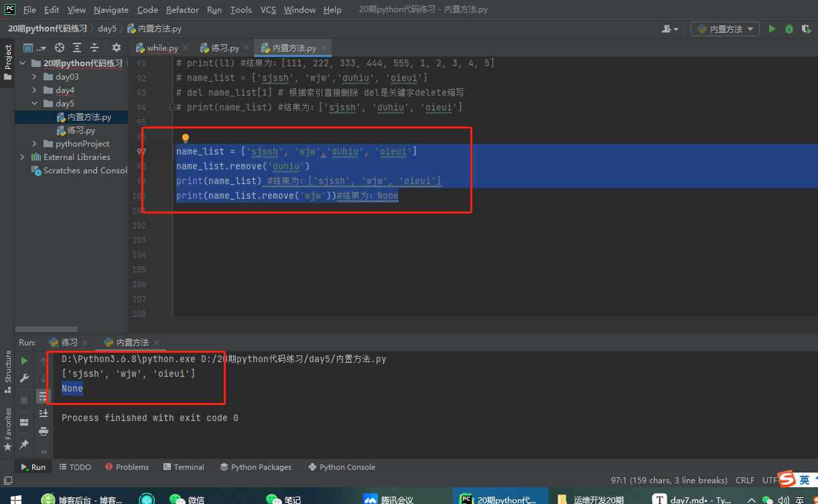Expand the day4 folder arrow

[x=34, y=90]
